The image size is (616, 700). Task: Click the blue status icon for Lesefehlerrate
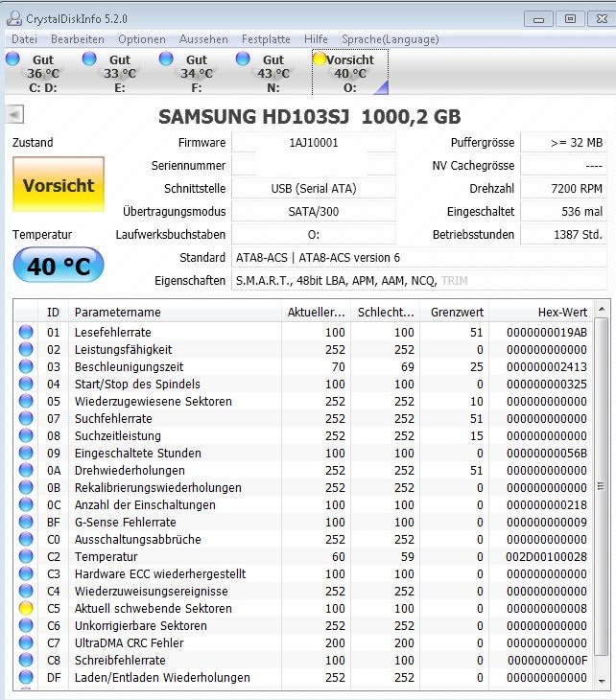coord(26,332)
